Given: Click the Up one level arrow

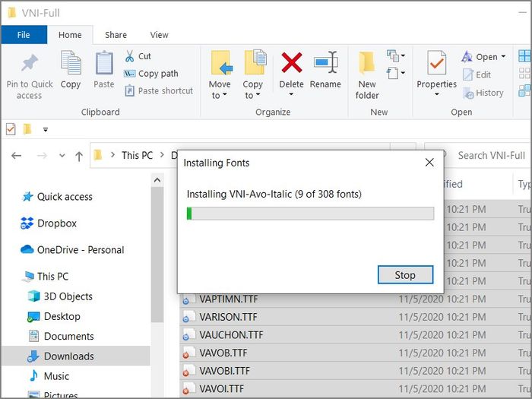Looking at the screenshot, I should (79, 156).
